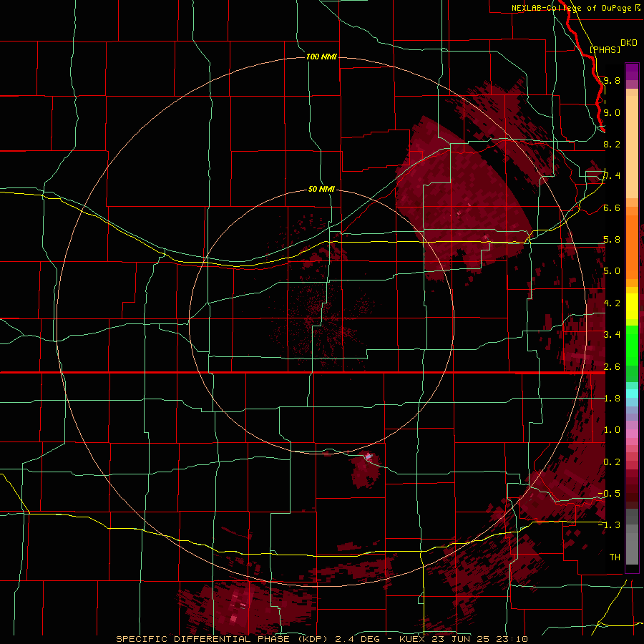
Task: Click the 5.8 legend value
Action: 612,240
